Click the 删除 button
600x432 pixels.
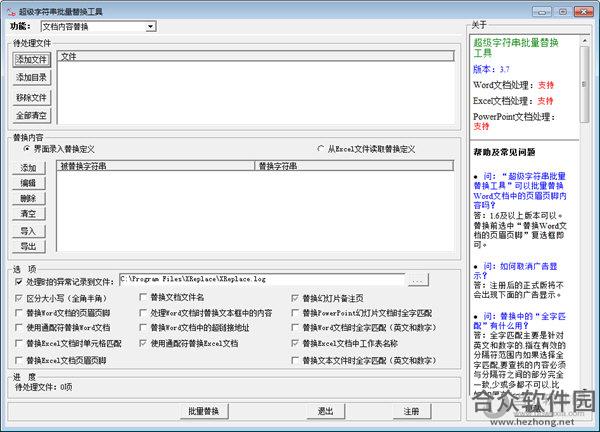point(29,198)
